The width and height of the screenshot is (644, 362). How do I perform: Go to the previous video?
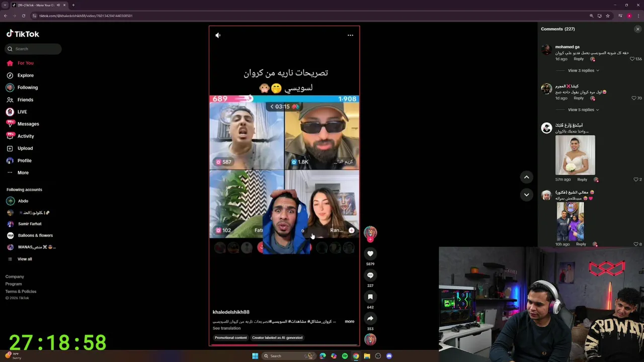[526, 177]
